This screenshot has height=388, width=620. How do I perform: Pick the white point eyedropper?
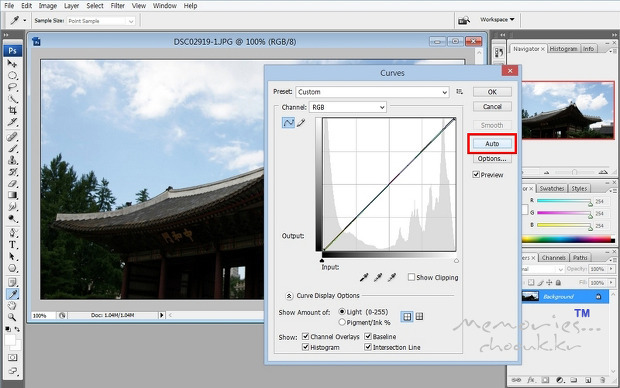tap(391, 277)
